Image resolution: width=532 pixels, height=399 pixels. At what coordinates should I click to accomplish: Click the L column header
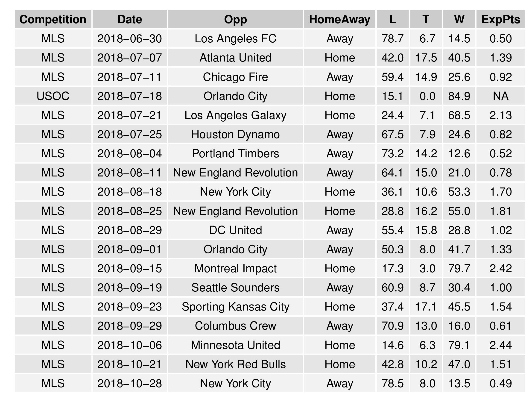pos(392,19)
